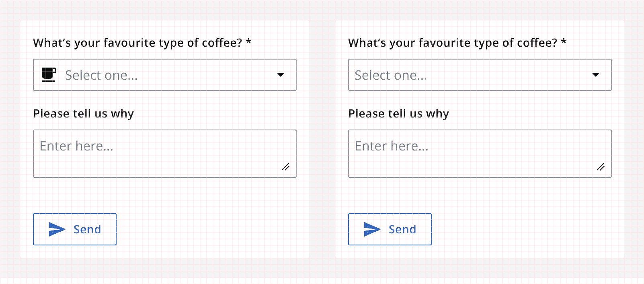Click the right form's coffee question heading
This screenshot has width=644, height=284.
(x=457, y=42)
